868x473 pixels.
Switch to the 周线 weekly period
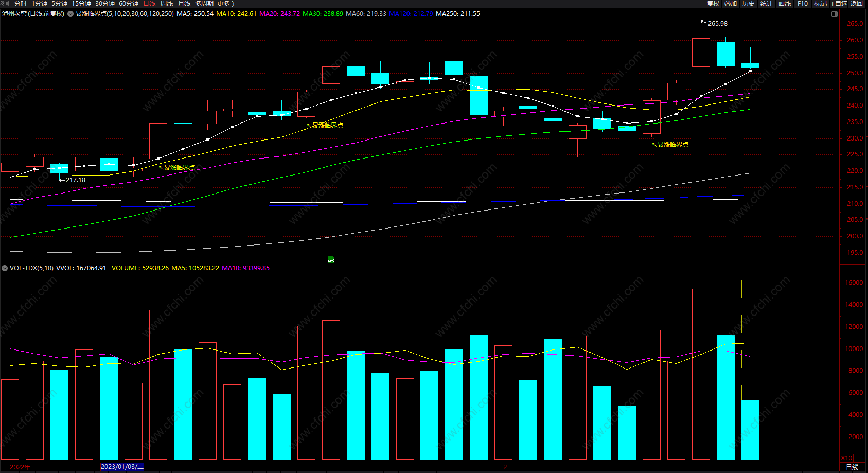[x=167, y=4]
